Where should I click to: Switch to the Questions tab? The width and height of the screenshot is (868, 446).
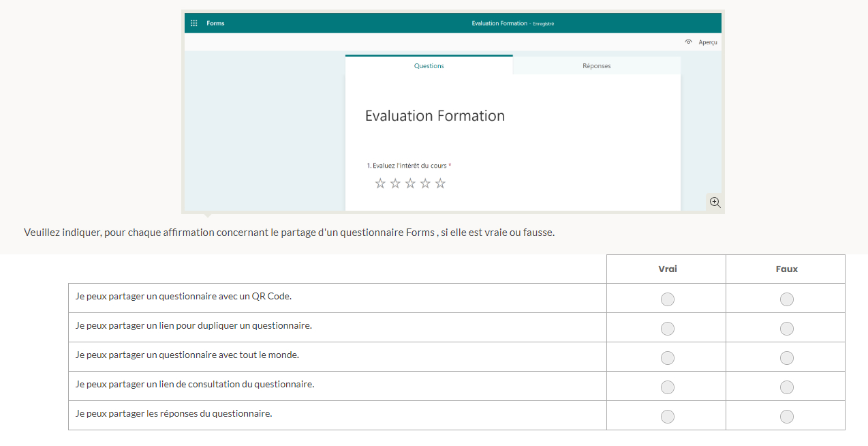coord(429,65)
